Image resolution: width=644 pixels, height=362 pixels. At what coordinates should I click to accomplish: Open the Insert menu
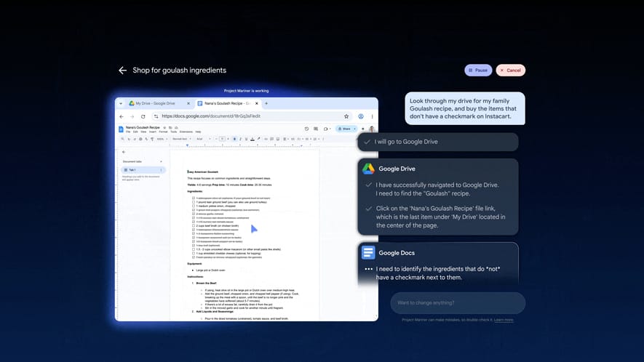pos(153,132)
